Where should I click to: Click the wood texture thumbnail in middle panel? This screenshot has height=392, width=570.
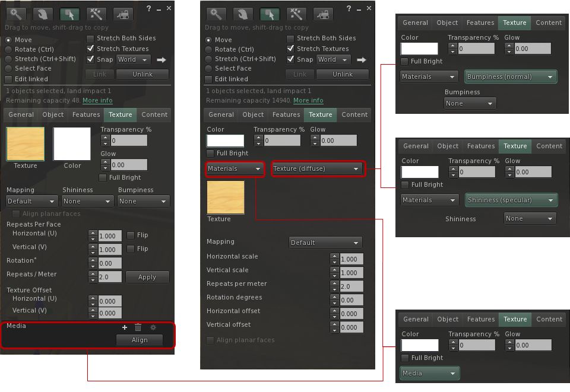click(x=226, y=197)
